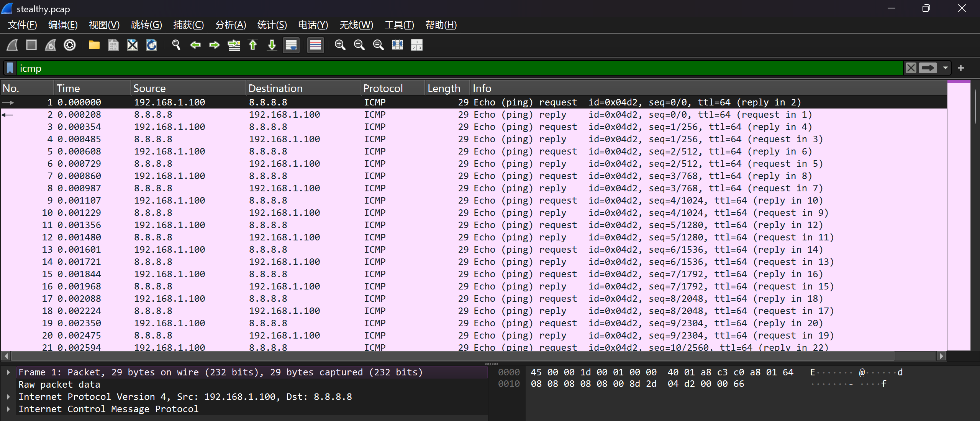
Task: Open capture options gear icon
Action: pos(70,45)
